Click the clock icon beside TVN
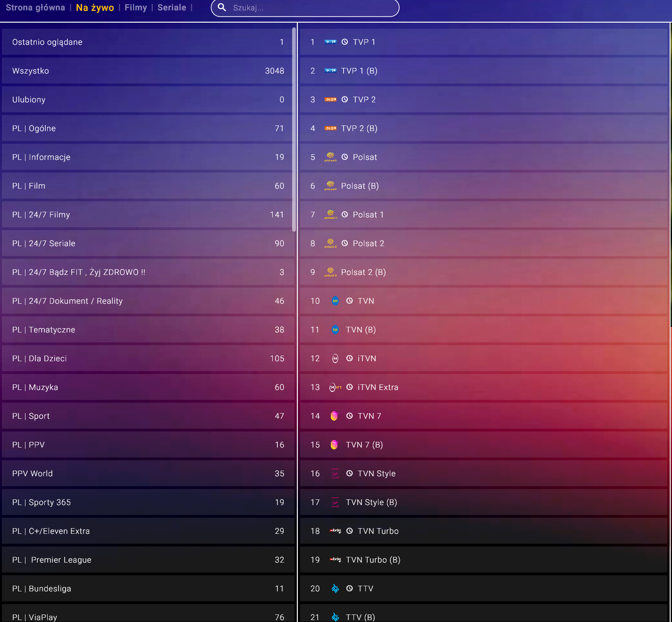The width and height of the screenshot is (672, 622). point(349,301)
